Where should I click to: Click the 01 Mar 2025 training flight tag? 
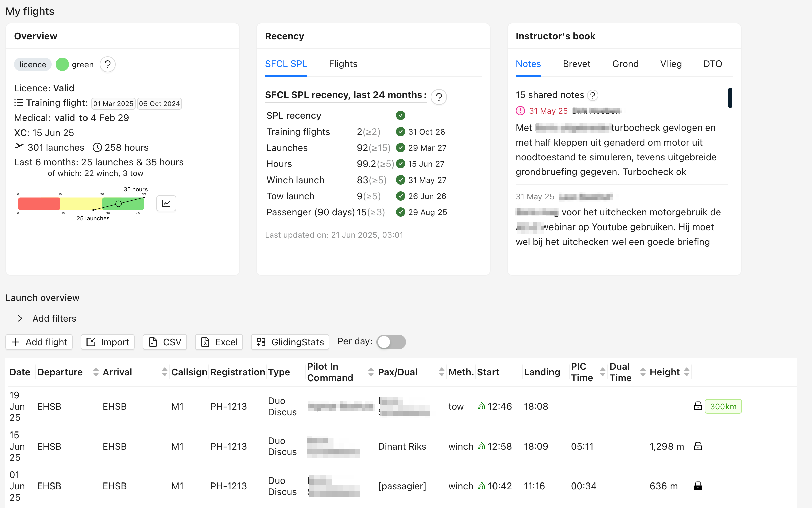[x=113, y=103]
